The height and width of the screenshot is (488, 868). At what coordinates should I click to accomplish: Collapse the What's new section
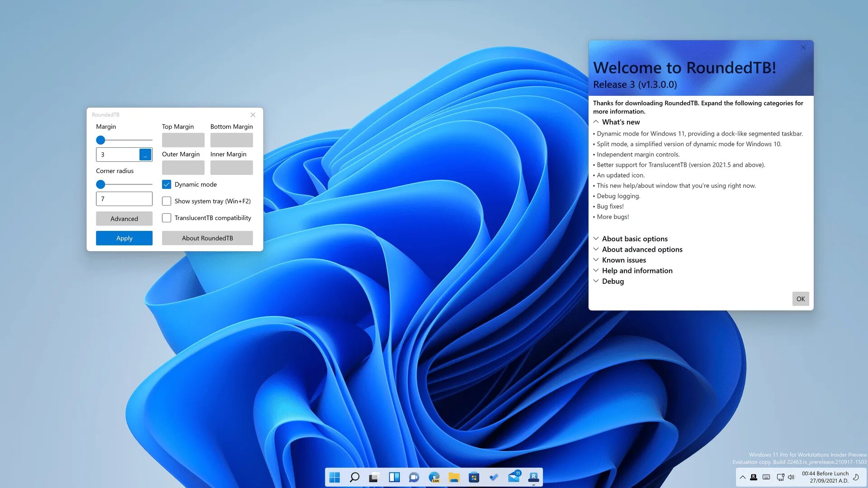[596, 122]
